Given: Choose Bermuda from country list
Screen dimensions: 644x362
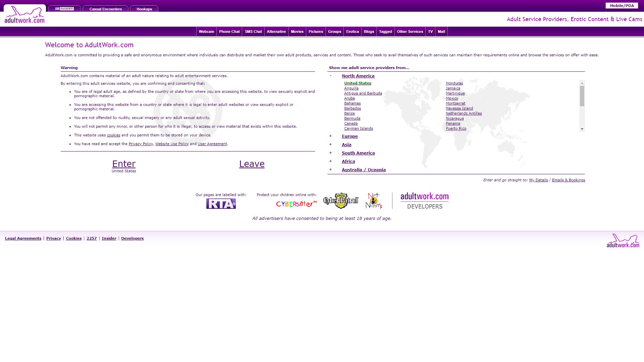Looking at the screenshot, I should point(352,118).
